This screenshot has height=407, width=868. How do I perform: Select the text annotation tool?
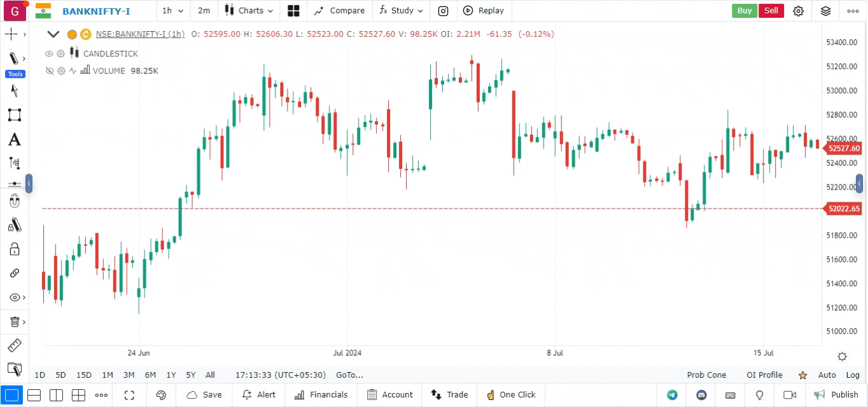[x=14, y=140]
